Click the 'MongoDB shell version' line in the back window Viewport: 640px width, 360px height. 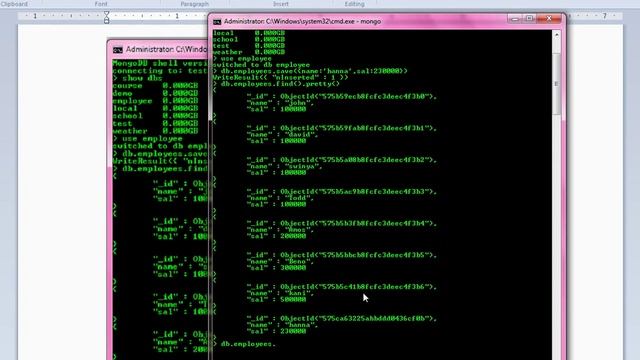click(160, 63)
